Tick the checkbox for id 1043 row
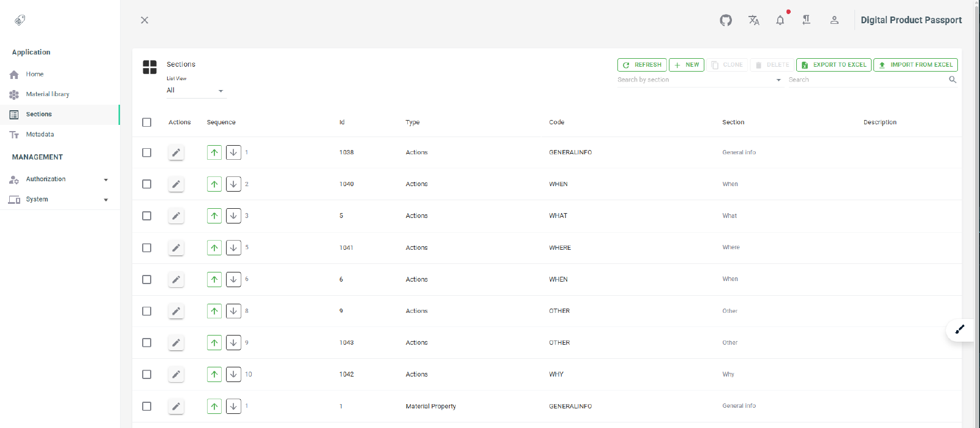 coord(147,343)
